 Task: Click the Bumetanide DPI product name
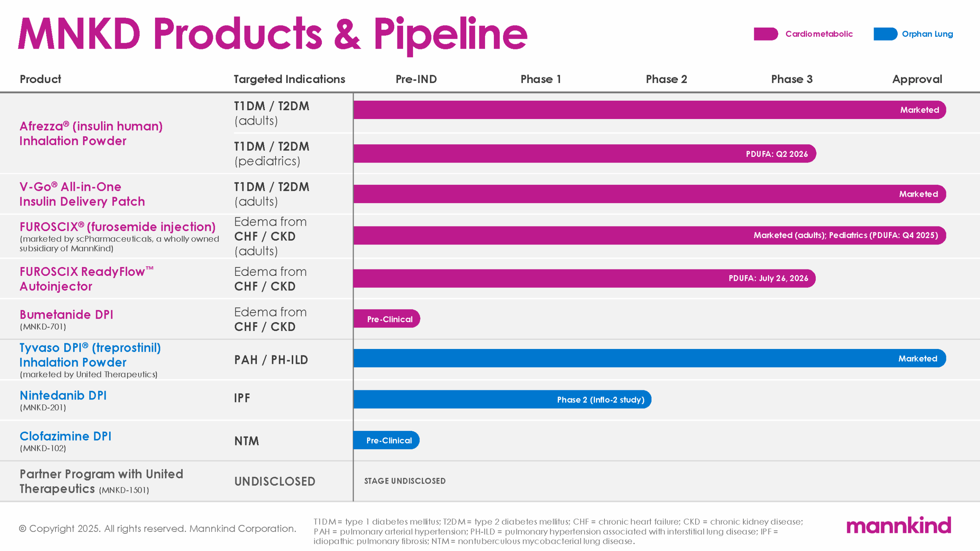pyautogui.click(x=66, y=315)
